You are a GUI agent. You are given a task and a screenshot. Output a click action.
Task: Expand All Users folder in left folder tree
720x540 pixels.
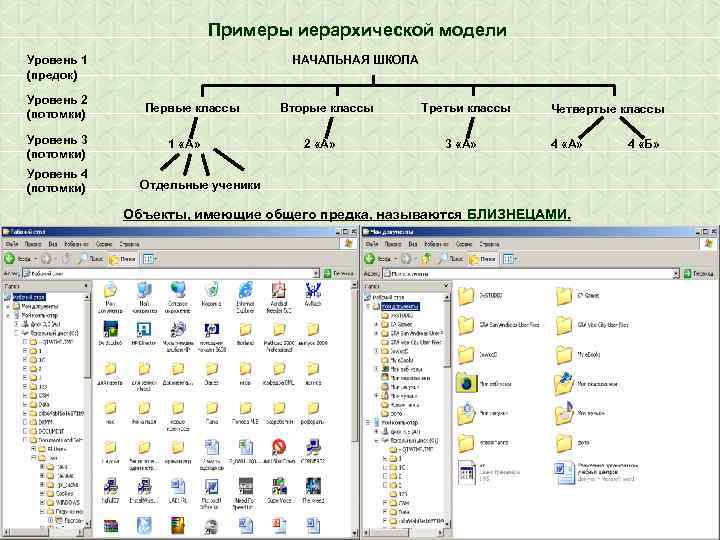(34, 449)
